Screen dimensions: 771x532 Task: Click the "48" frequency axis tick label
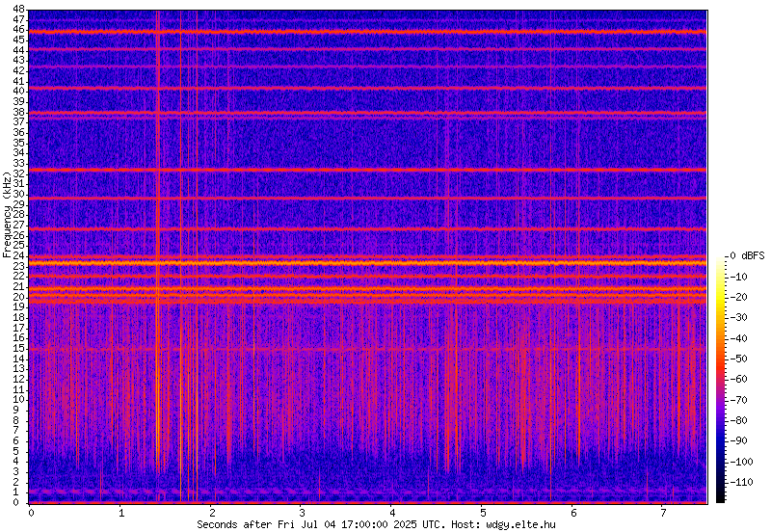pyautogui.click(x=18, y=9)
